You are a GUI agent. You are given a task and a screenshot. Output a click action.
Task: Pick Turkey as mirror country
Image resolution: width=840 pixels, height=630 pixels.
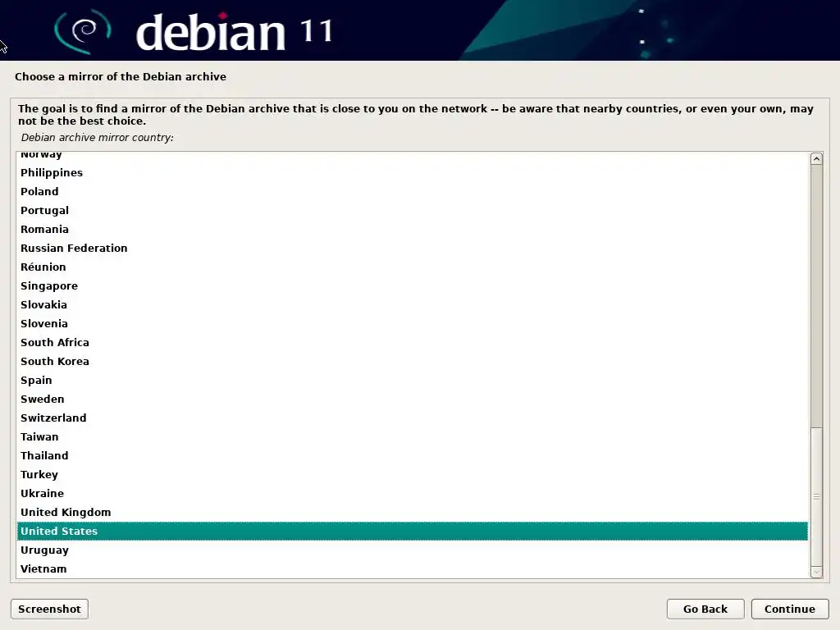[x=412, y=474]
